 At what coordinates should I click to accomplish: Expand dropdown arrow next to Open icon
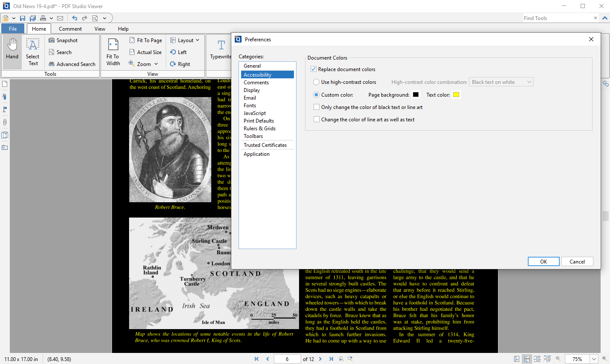click(14, 18)
